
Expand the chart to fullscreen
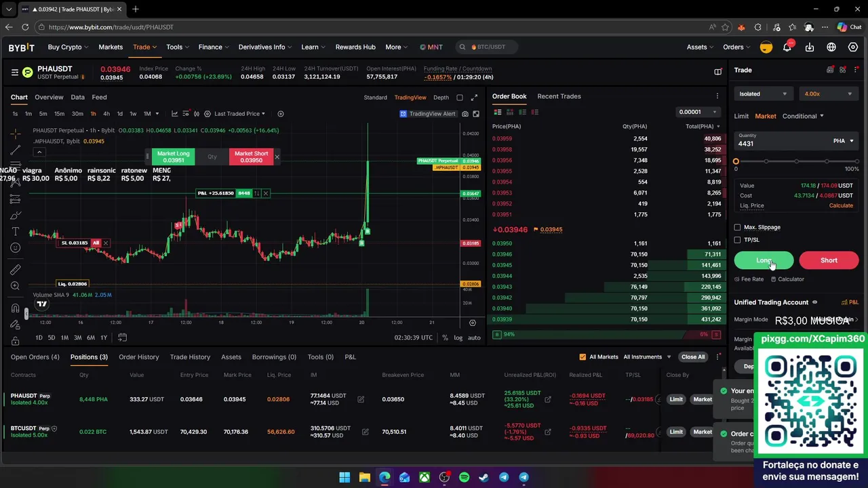474,98
